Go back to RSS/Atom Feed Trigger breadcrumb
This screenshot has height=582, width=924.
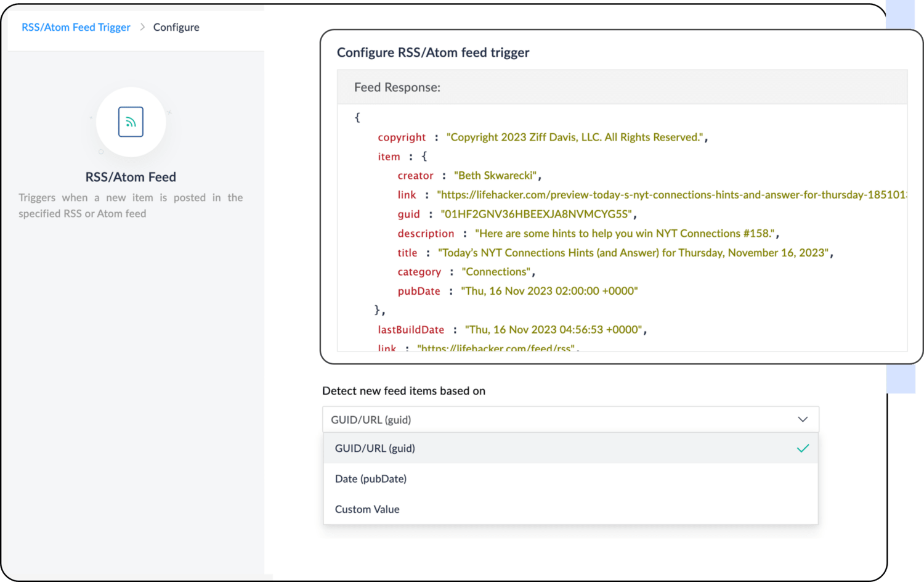76,27
